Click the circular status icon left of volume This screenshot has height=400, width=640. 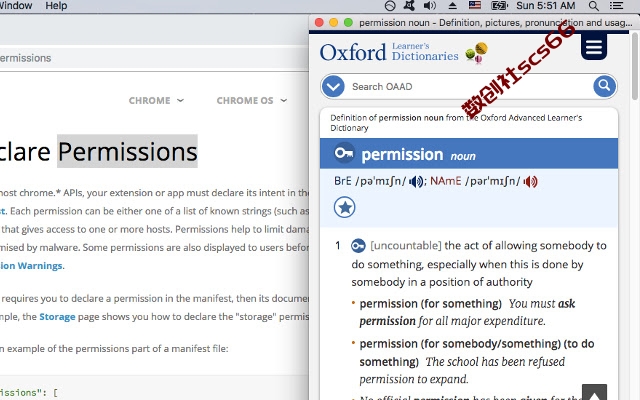[x=390, y=6]
